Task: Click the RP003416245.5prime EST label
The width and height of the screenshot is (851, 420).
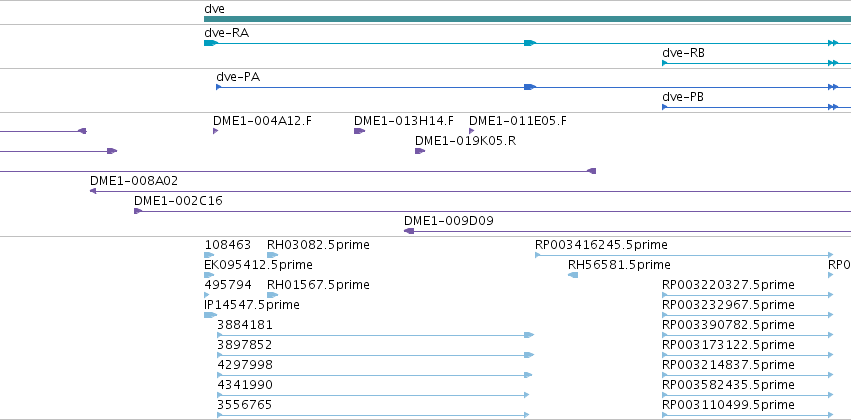Action: [601, 245]
